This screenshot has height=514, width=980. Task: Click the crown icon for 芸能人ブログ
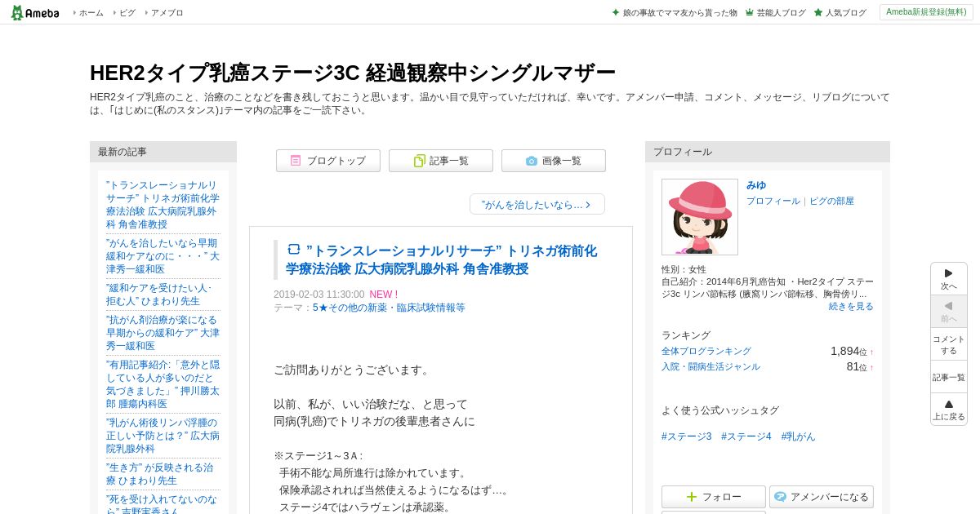tap(750, 13)
